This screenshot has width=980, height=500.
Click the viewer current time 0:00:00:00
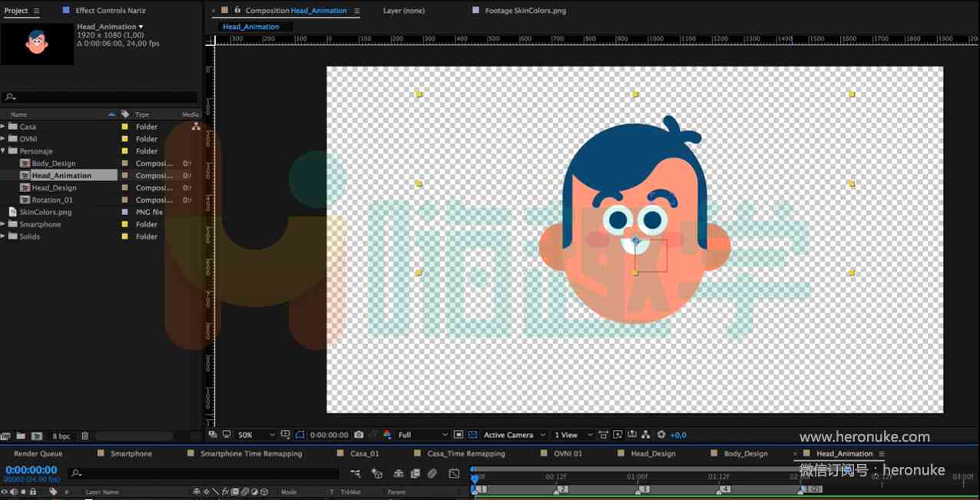[329, 435]
